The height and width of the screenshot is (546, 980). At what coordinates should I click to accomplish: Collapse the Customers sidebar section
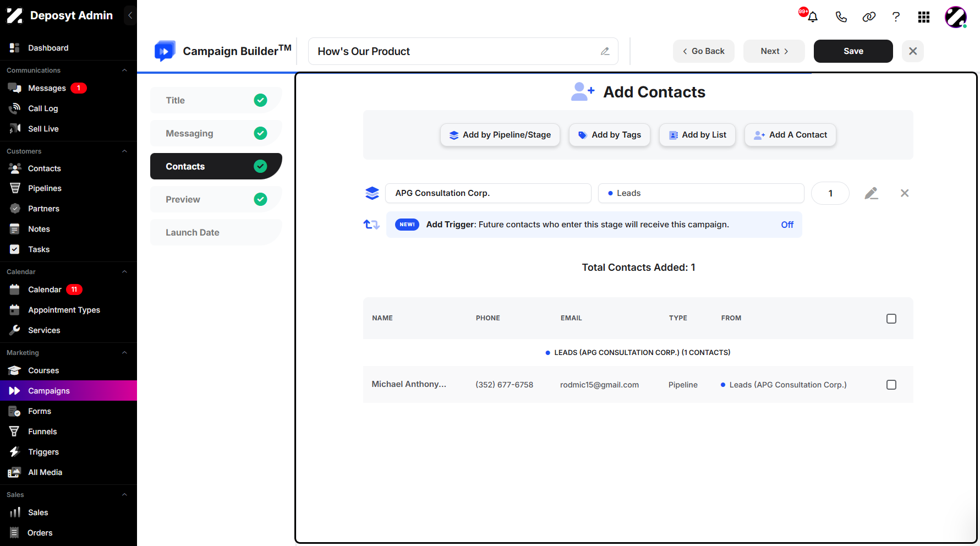pos(124,151)
